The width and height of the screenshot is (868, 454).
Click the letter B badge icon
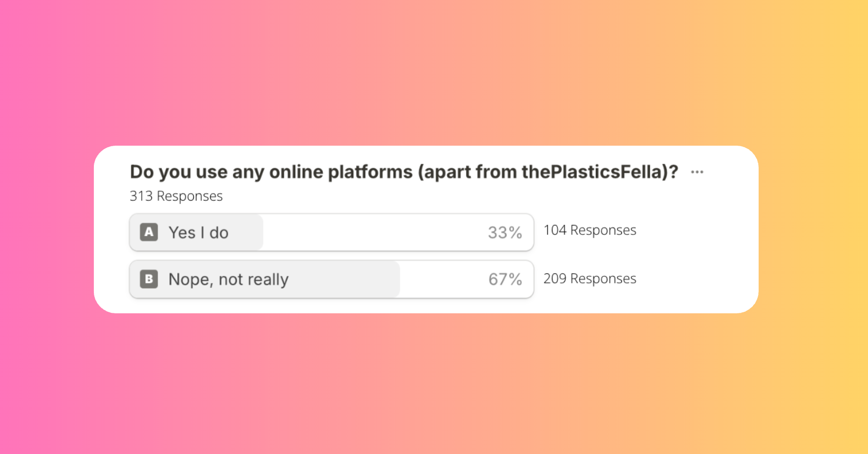click(x=149, y=279)
